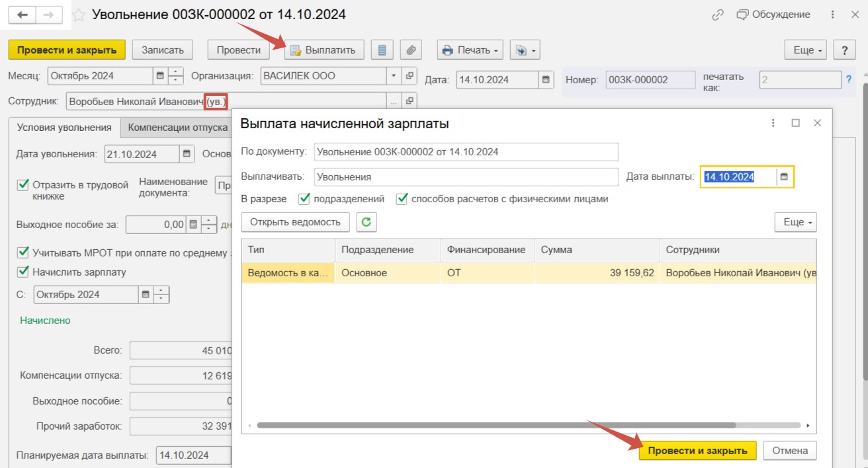
Task: Toggle способов расчетов с физическими лицами checkbox
Action: [402, 198]
